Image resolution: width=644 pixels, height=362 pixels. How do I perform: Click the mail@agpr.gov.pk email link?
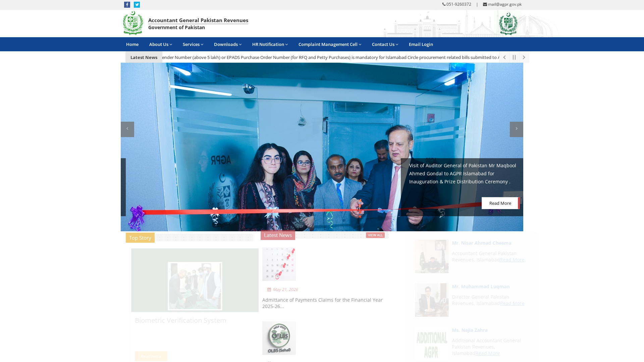tap(504, 4)
